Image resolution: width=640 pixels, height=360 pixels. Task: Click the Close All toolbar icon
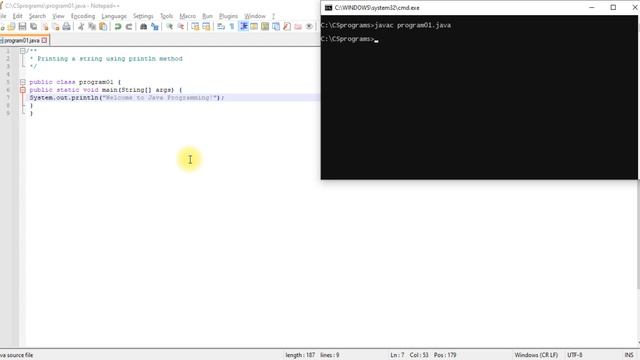tap(56, 27)
